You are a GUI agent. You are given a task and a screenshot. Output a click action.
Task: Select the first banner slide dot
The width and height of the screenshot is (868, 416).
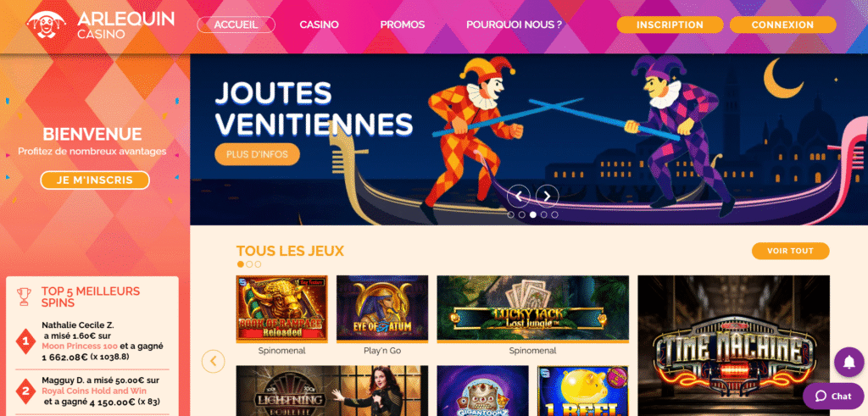tap(510, 214)
